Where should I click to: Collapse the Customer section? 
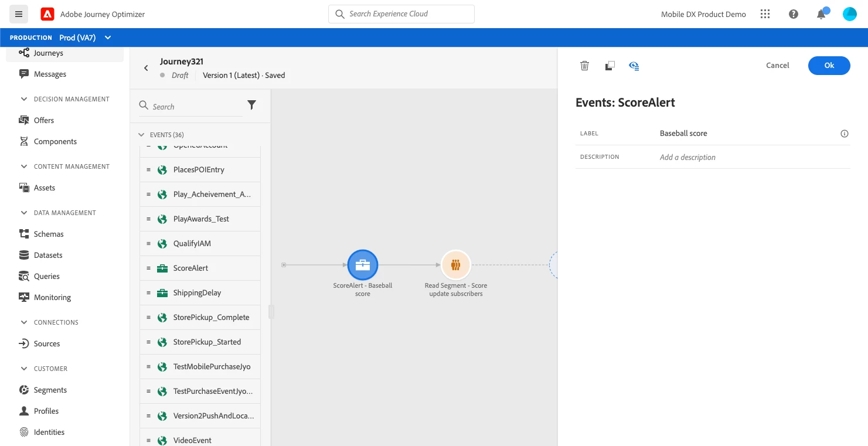point(24,369)
